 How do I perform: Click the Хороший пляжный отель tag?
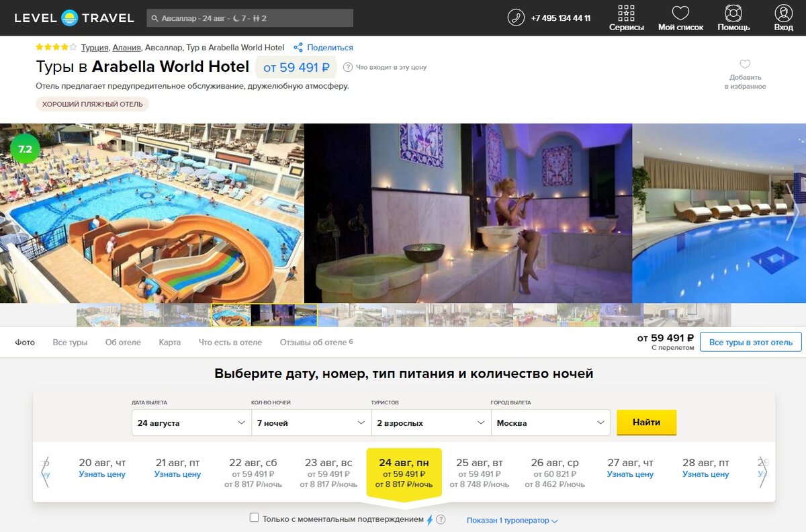92,104
